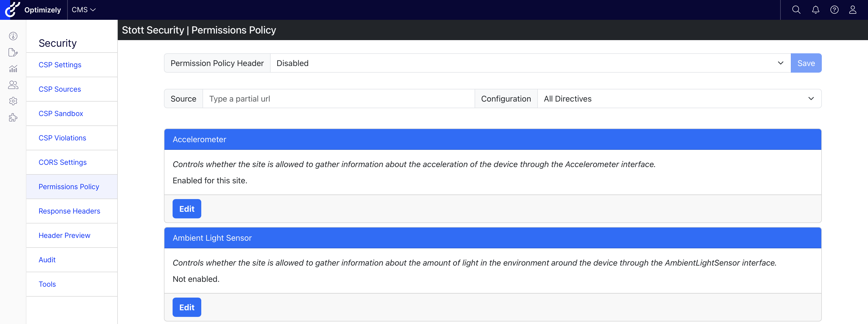
Task: Click Save to apply policy changes
Action: (806, 63)
